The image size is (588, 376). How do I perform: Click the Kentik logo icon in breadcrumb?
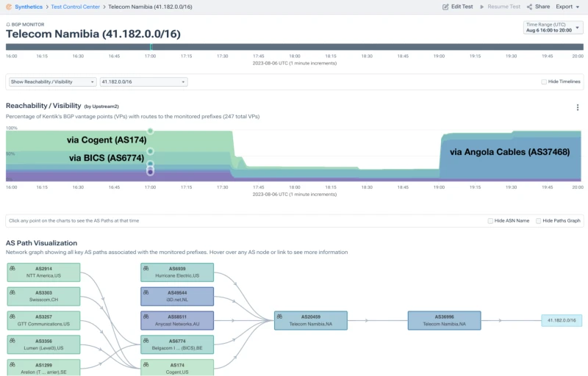(x=9, y=7)
